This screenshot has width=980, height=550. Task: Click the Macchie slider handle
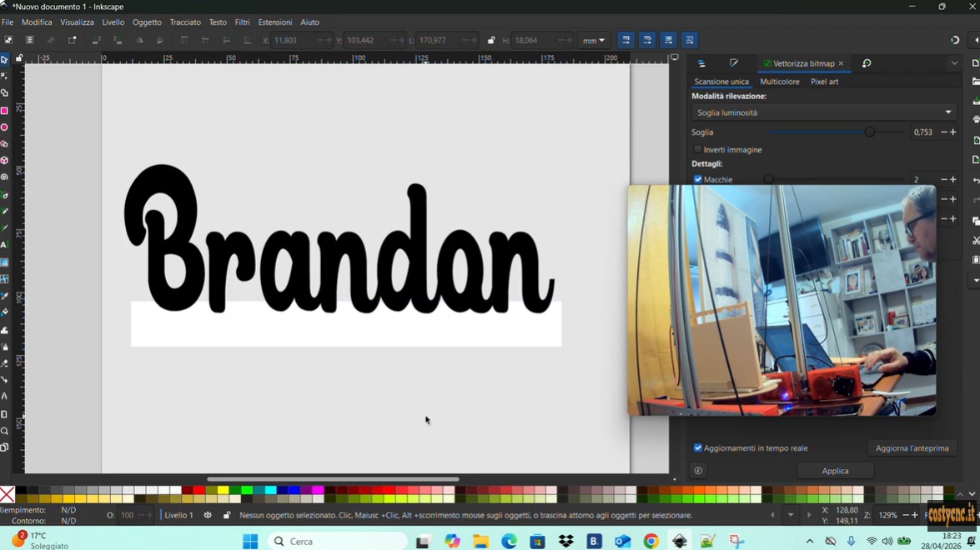769,180
